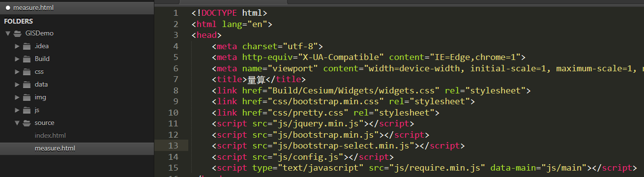Click the FOLDERS sidebar heading
Image resolution: width=644 pixels, height=177 pixels.
point(19,21)
